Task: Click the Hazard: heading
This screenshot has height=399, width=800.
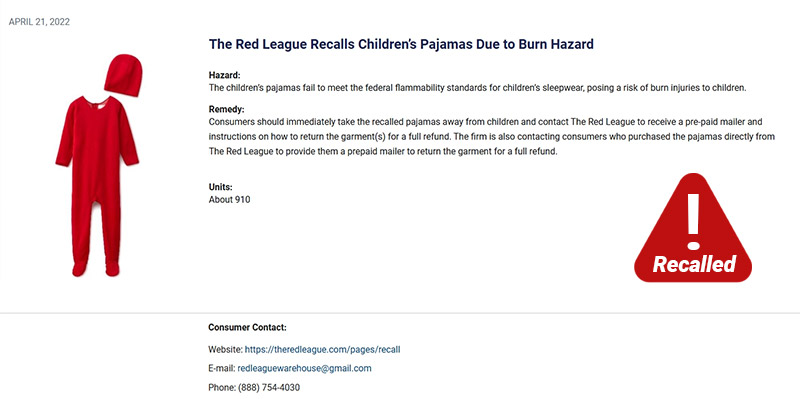Action: (224, 76)
